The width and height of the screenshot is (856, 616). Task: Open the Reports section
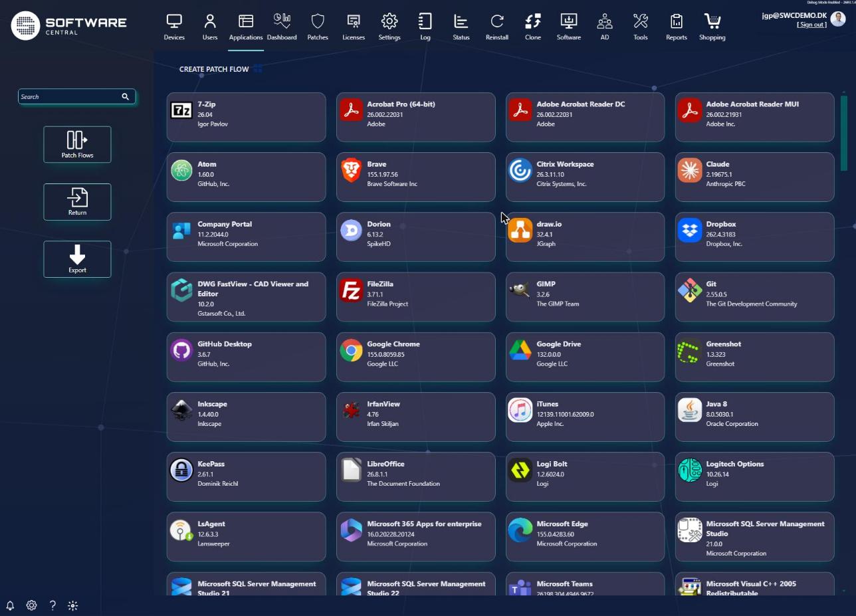tap(677, 27)
